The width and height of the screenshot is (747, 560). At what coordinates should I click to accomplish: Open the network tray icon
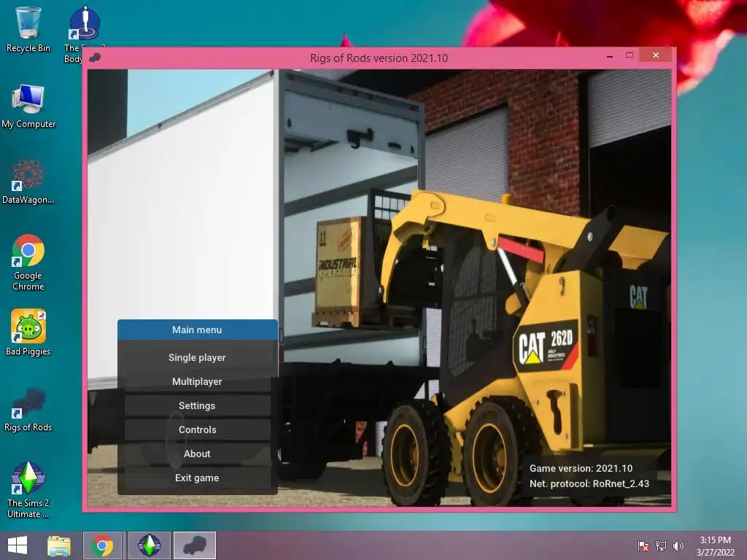(661, 545)
